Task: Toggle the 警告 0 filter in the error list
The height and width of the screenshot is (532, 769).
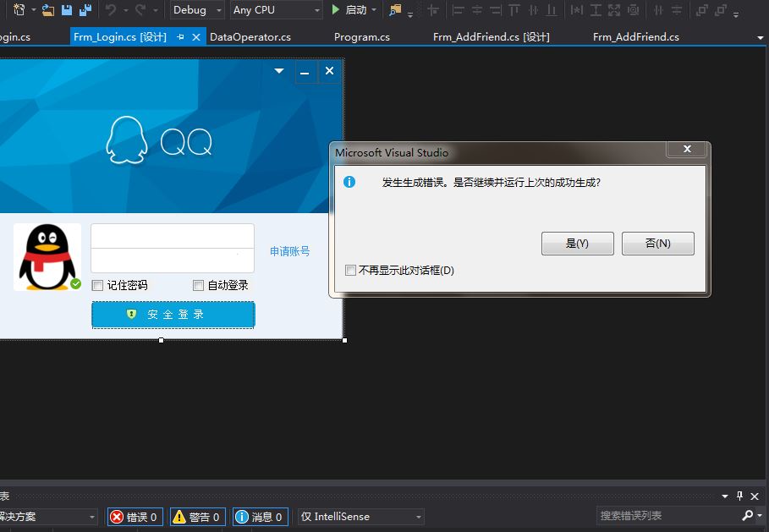Action: click(198, 517)
